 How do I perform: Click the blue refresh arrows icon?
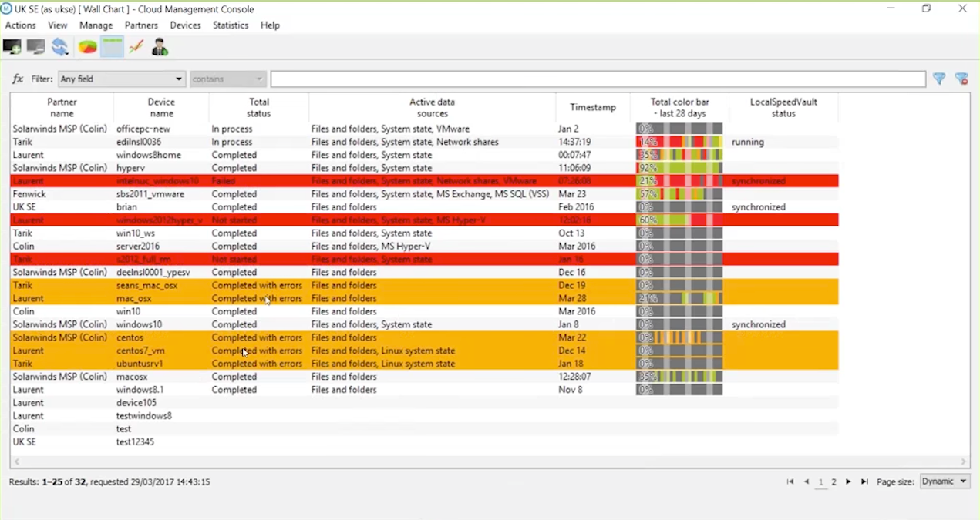pos(61,48)
